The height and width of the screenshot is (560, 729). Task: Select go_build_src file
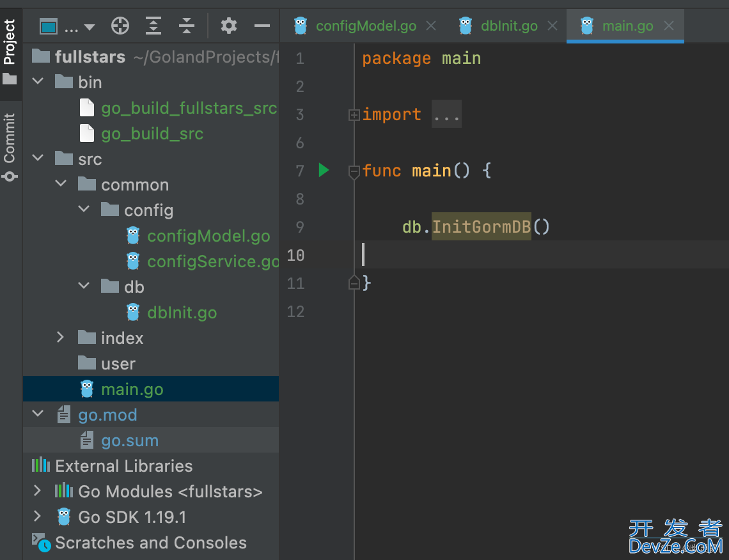click(x=152, y=134)
